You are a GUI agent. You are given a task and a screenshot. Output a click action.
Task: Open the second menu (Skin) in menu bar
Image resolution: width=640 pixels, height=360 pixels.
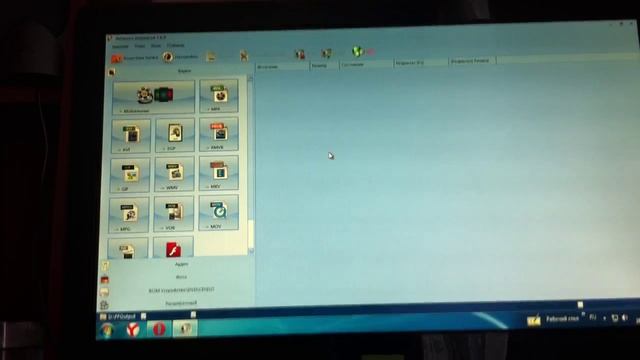pyautogui.click(x=140, y=46)
